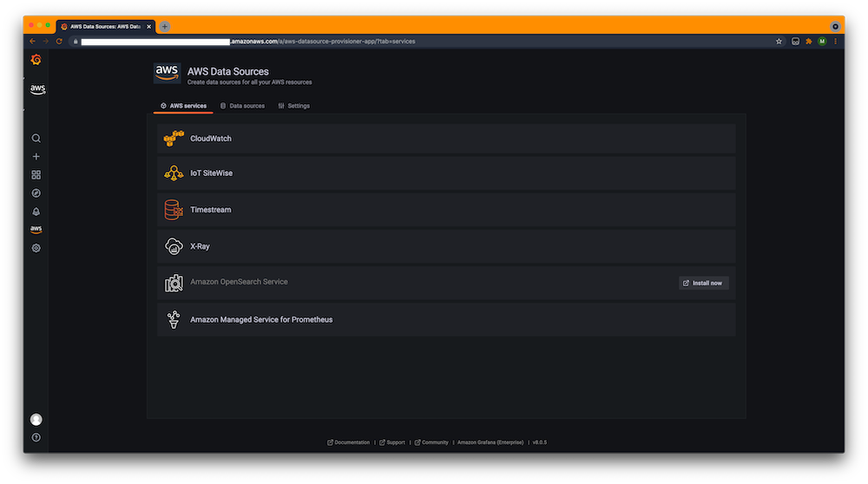
Task: Open the Documentation footer link
Action: pyautogui.click(x=349, y=442)
